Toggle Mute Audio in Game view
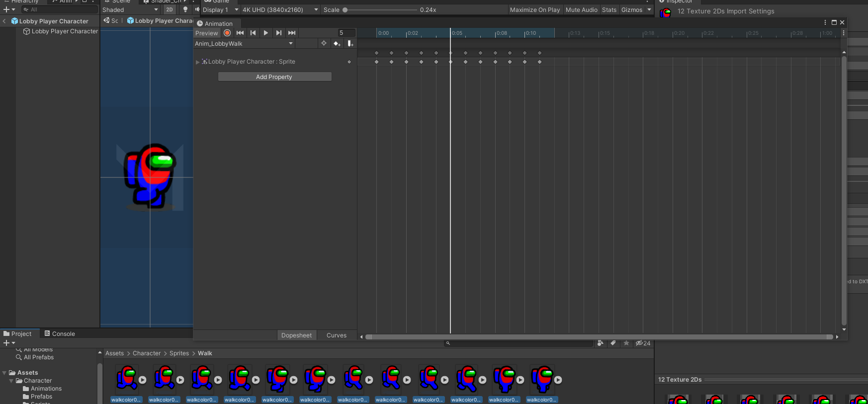The width and height of the screenshot is (868, 404). tap(581, 9)
